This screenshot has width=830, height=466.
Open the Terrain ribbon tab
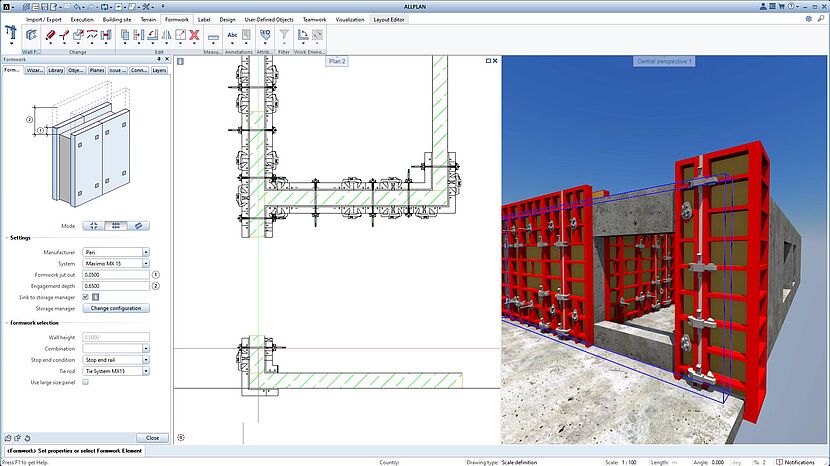[x=147, y=19]
